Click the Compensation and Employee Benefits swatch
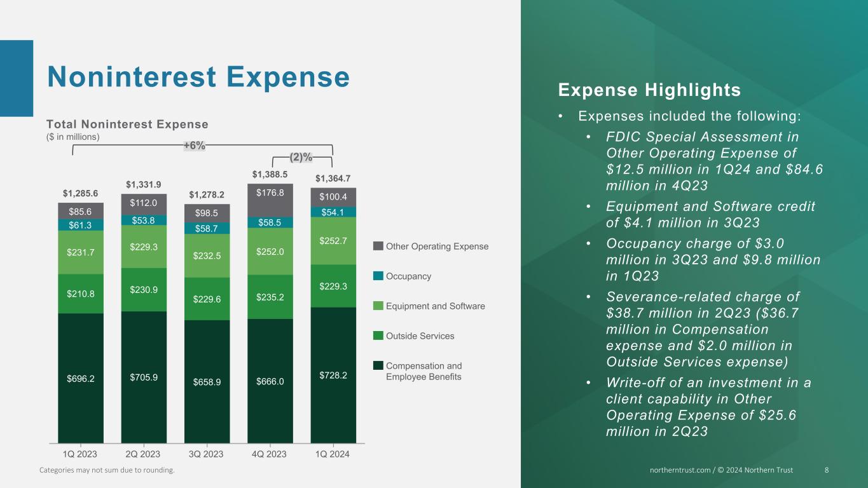 pyautogui.click(x=378, y=365)
